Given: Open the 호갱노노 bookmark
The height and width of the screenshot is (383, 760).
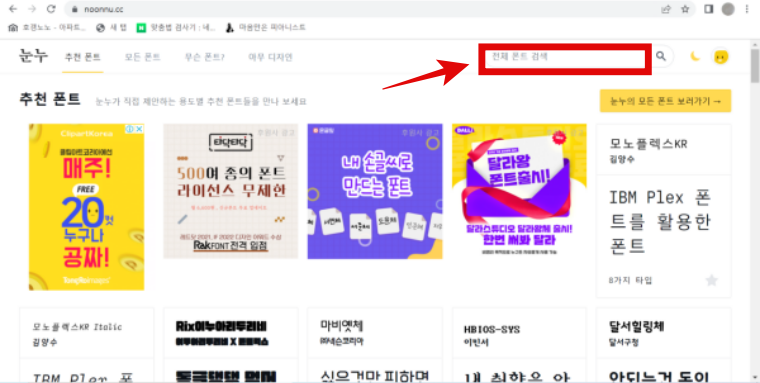Looking at the screenshot, I should [47, 28].
